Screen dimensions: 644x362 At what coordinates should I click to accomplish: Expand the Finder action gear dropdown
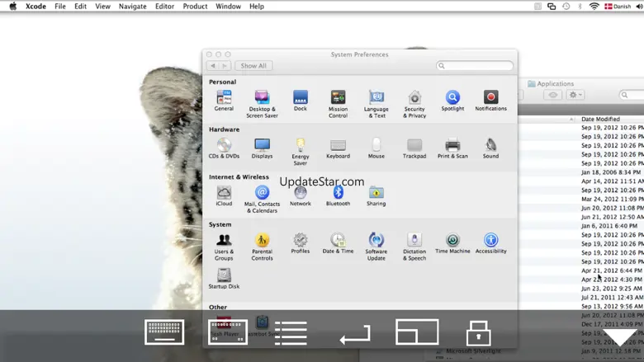pyautogui.click(x=575, y=95)
